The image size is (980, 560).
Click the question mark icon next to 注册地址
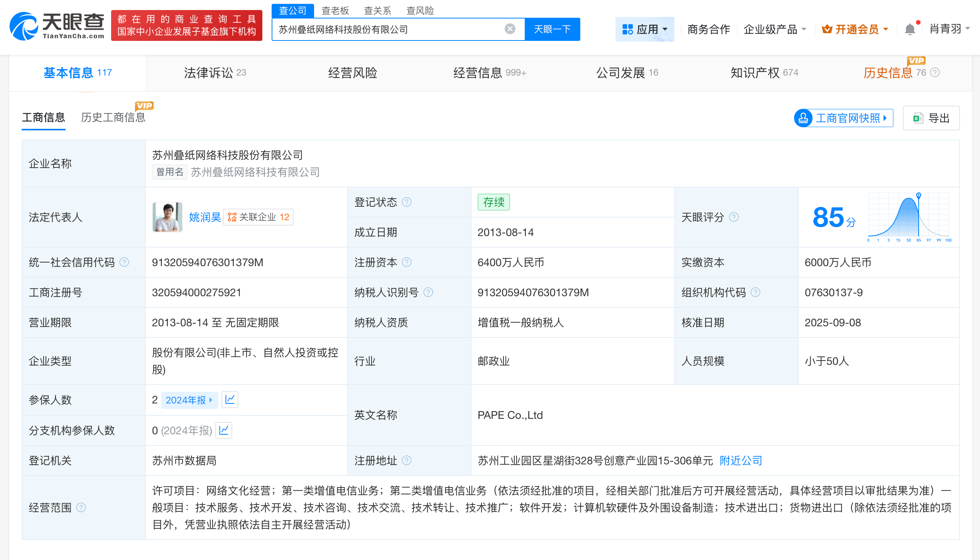click(x=406, y=460)
